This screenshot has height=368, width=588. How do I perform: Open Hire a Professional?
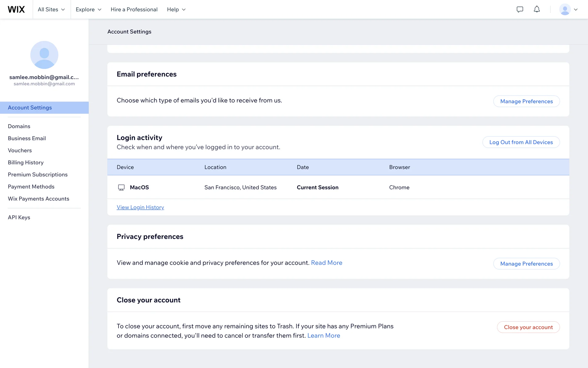click(134, 10)
